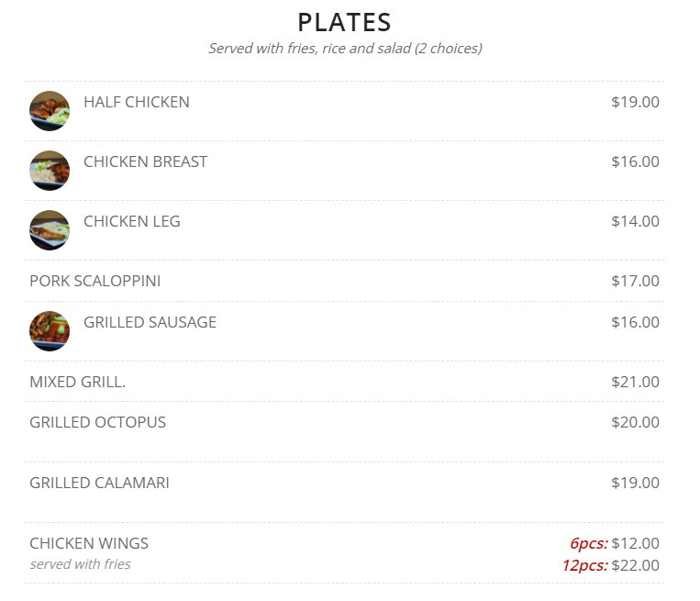View the Grilled Sausage thumbnail photo
The width and height of the screenshot is (700, 601).
point(50,331)
